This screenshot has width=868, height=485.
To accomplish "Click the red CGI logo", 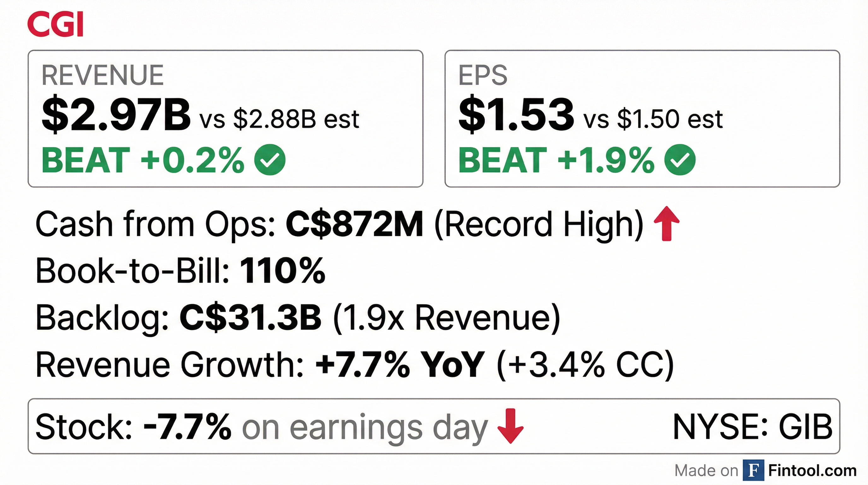I will pyautogui.click(x=55, y=24).
